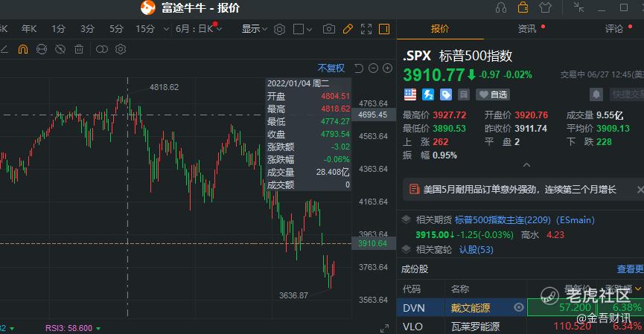
Task: Click the 4818.62 high price label on chart
Action: pyautogui.click(x=165, y=87)
